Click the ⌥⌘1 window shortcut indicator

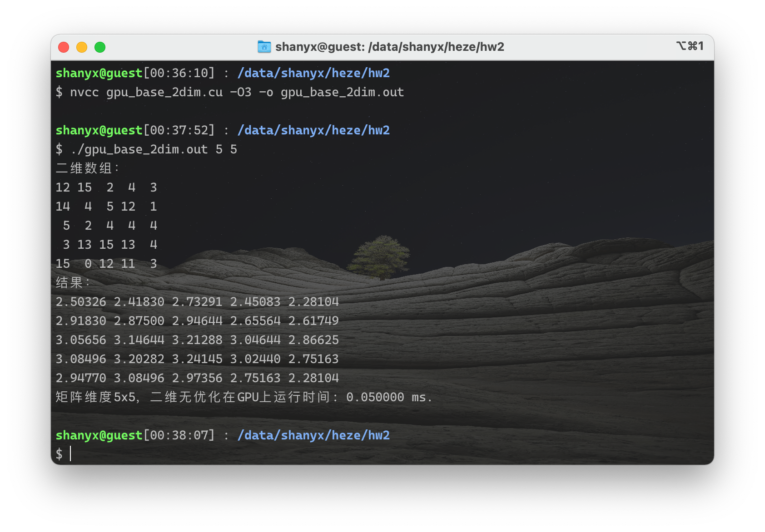tap(690, 46)
